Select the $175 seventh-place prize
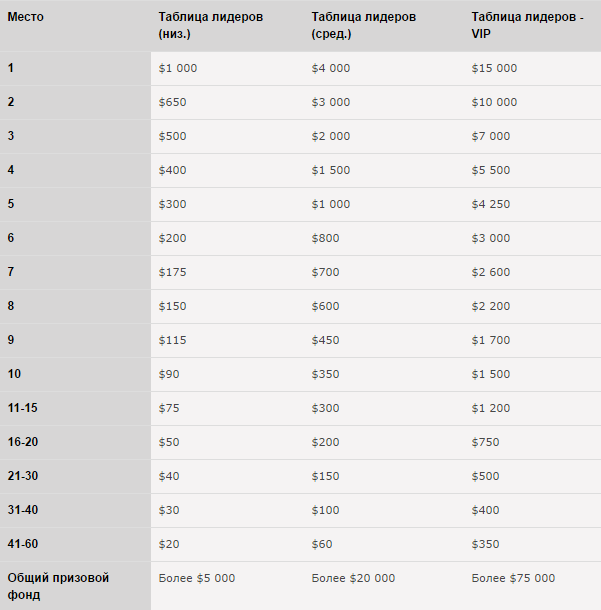Screen dimensions: 601x610 coord(172,272)
